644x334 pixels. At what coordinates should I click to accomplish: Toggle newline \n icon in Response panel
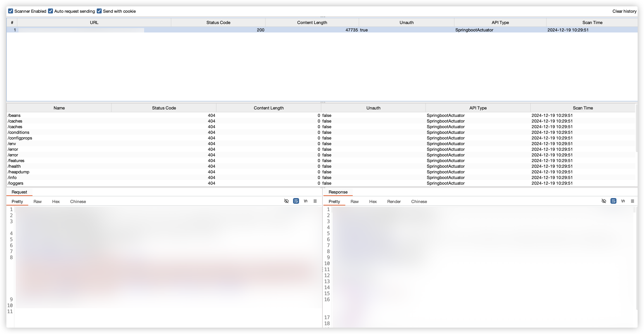pyautogui.click(x=623, y=201)
